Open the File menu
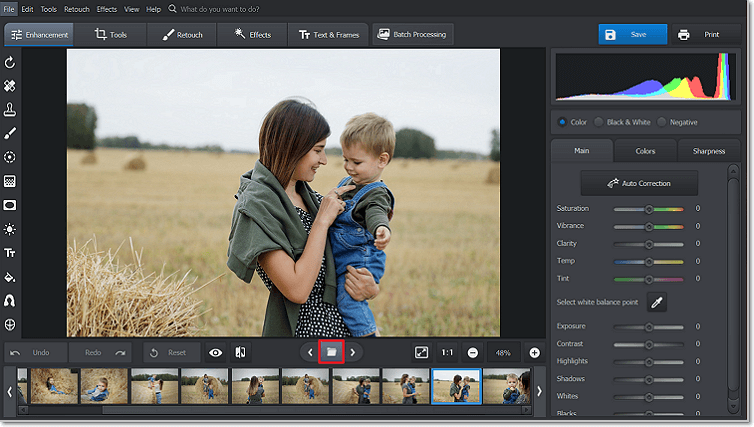754x427 pixels. pos(9,9)
